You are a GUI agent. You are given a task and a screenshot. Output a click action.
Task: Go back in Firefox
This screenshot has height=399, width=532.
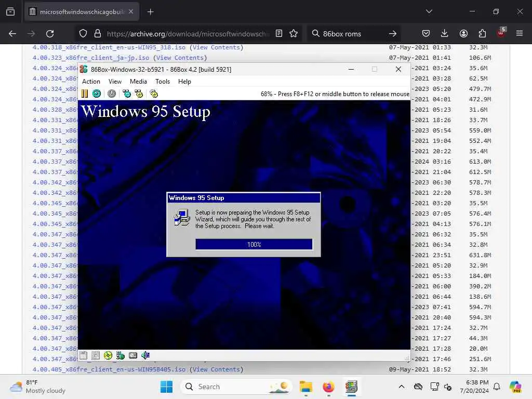12,34
